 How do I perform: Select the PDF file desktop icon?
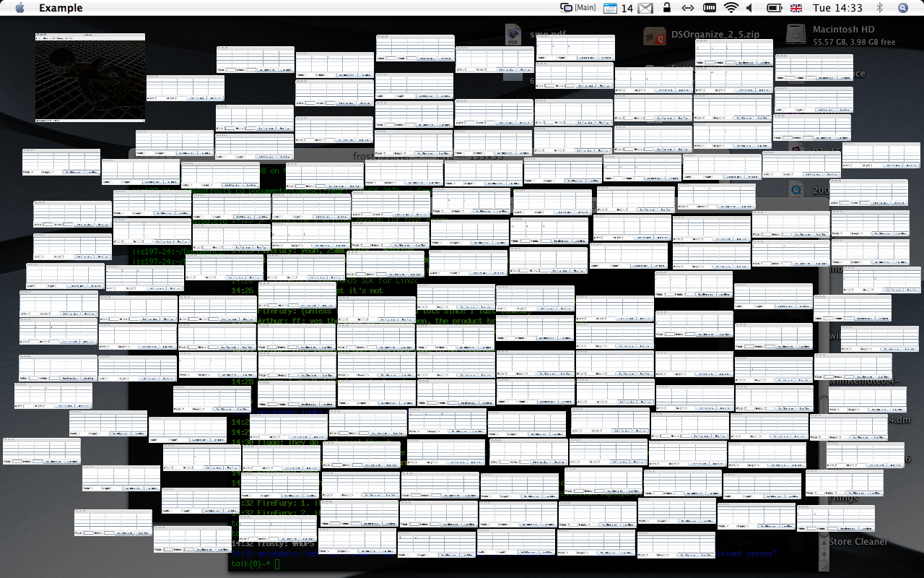pyautogui.click(x=513, y=35)
